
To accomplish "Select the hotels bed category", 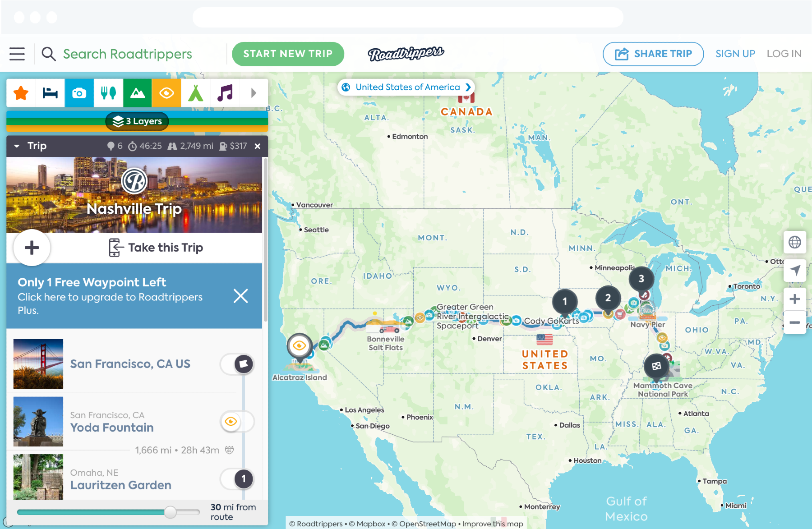I will 50,93.
